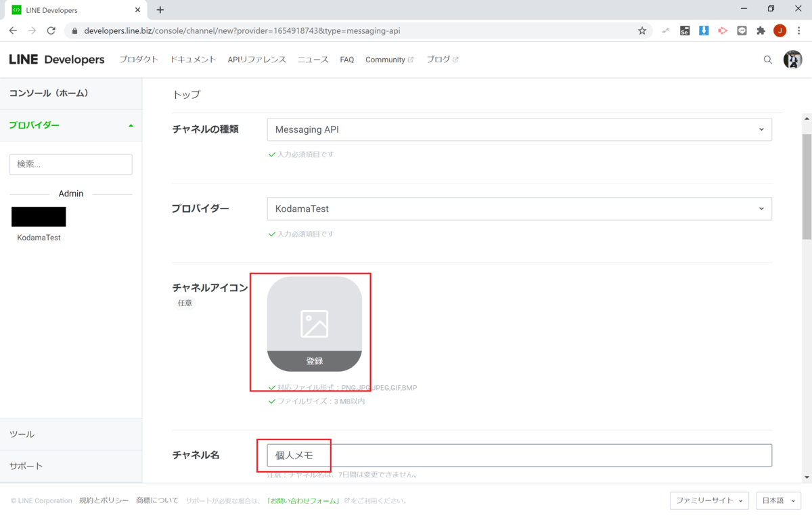Open the Community external link

[389, 60]
